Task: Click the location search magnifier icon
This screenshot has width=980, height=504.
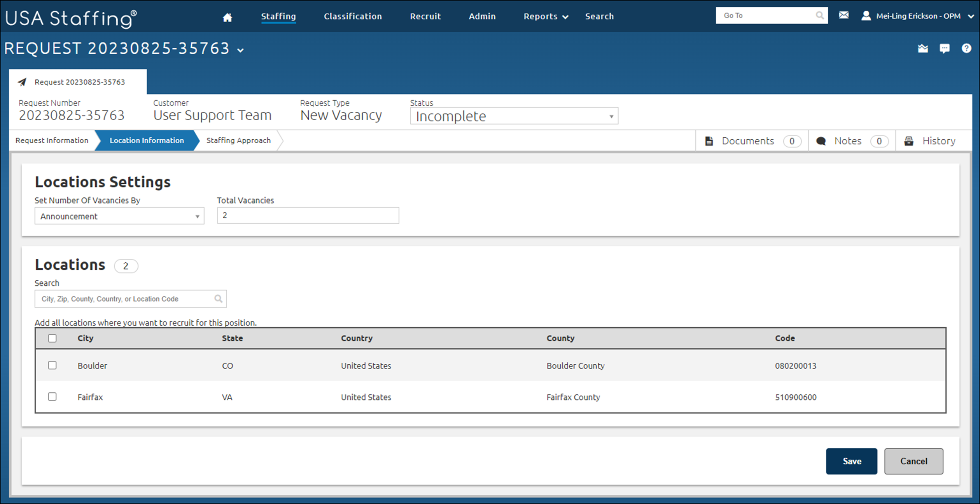Action: 218,299
